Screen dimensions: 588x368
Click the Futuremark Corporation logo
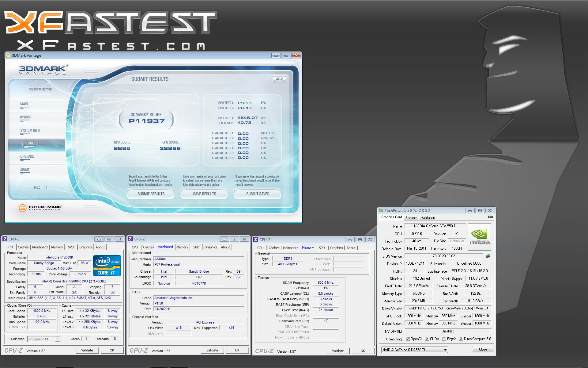pos(40,208)
